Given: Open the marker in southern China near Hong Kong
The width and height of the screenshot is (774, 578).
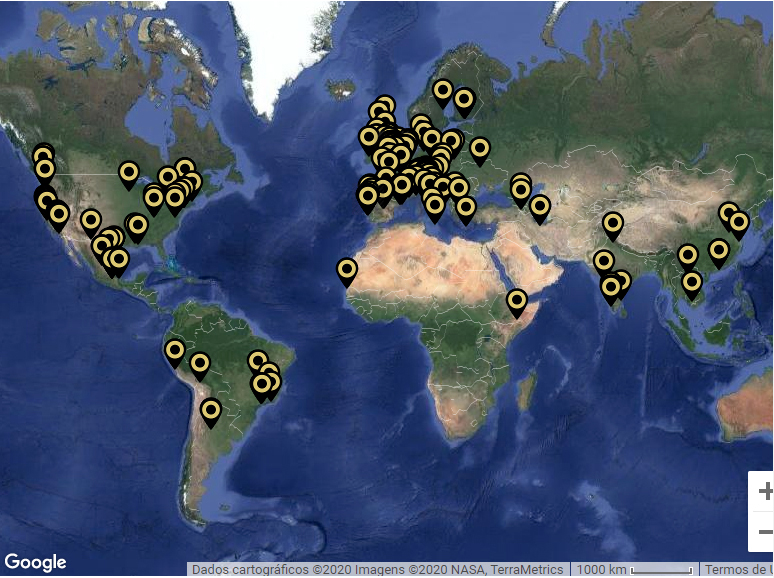Looking at the screenshot, I should pos(719,253).
